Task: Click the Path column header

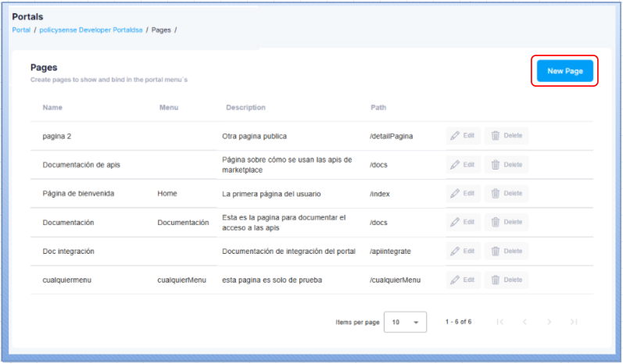Action: pyautogui.click(x=378, y=107)
